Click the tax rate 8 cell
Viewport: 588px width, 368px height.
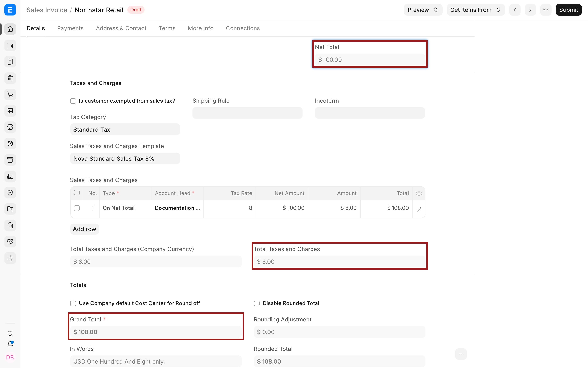(230, 208)
